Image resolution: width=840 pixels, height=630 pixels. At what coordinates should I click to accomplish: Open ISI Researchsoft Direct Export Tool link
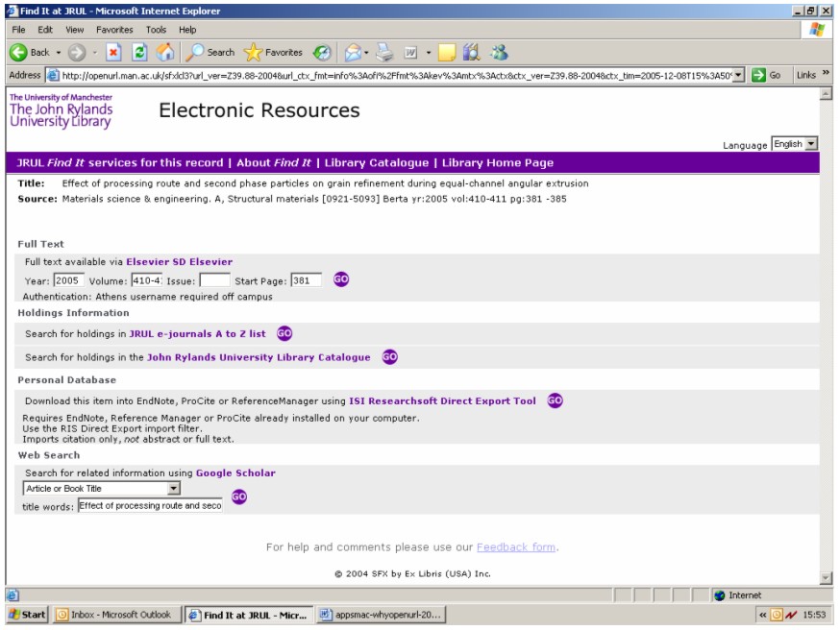(x=442, y=400)
